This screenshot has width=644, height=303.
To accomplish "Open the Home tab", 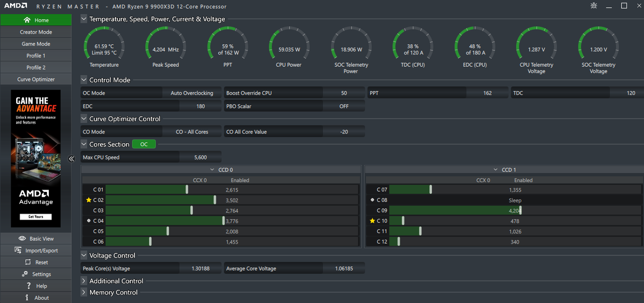I will [36, 20].
